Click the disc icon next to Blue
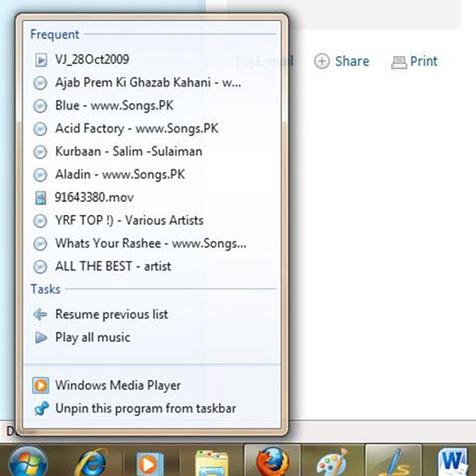The height and width of the screenshot is (476, 476). coord(40,106)
